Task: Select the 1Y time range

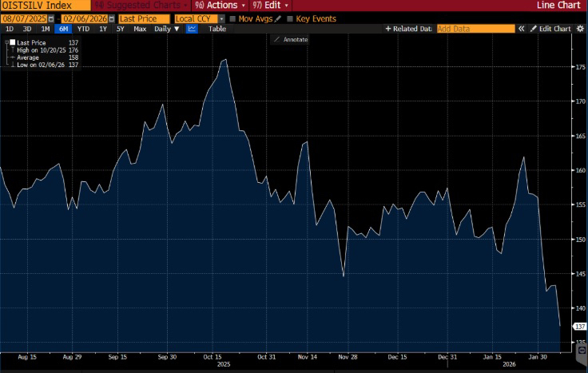Action: [x=103, y=29]
